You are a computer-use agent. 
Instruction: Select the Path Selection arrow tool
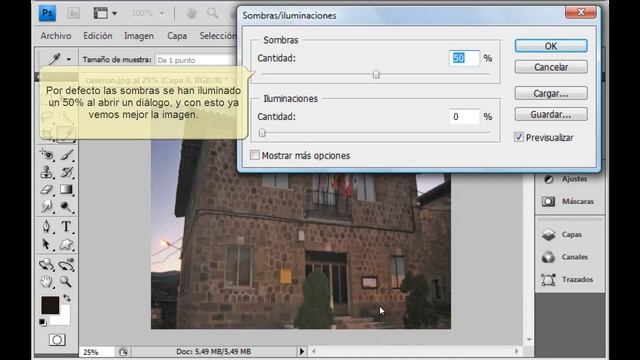click(47, 244)
